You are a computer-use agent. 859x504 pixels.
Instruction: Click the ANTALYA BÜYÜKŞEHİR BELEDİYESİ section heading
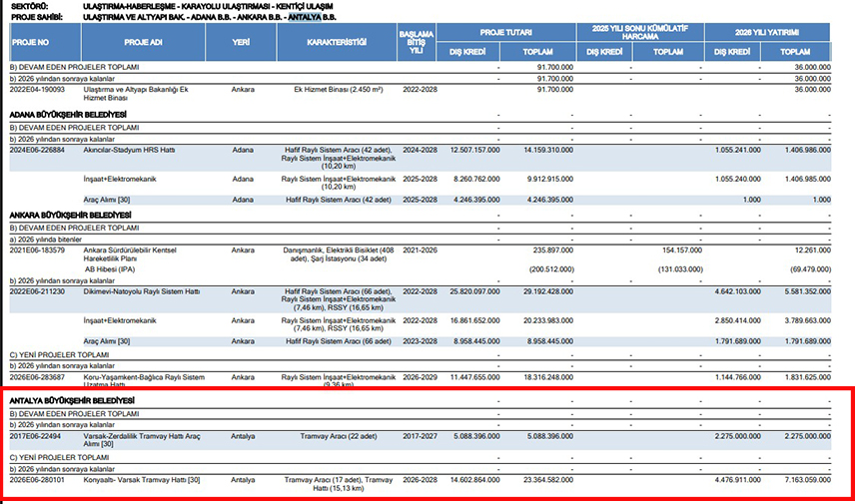70,400
